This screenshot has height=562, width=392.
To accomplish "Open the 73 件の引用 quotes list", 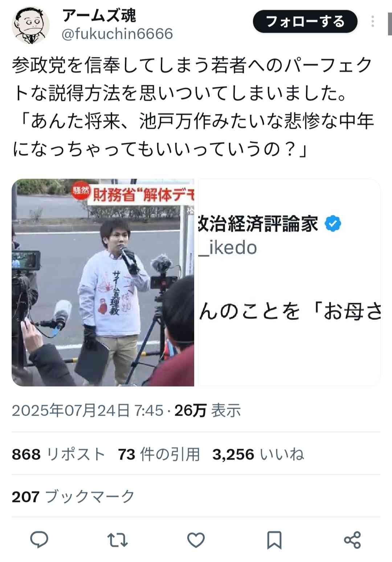I will [x=159, y=454].
